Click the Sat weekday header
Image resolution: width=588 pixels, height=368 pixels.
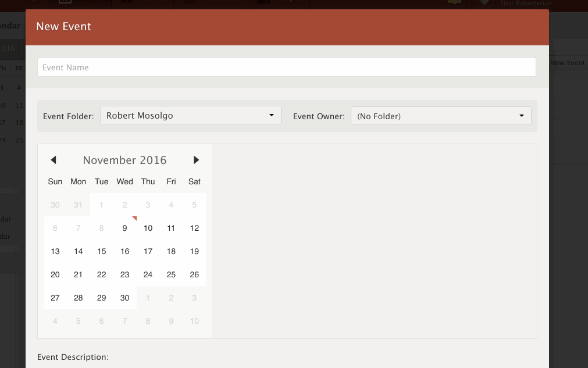(x=194, y=181)
